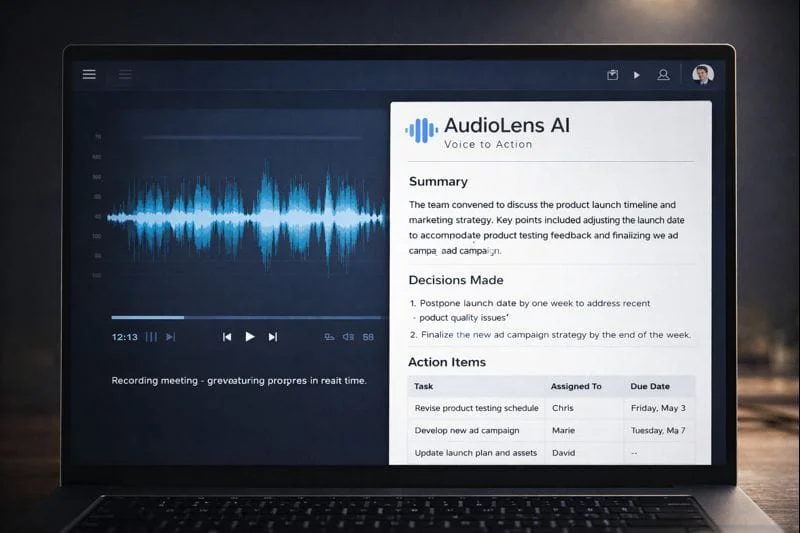
Task: Click the rightmost icon in playback row
Action: click(x=368, y=337)
